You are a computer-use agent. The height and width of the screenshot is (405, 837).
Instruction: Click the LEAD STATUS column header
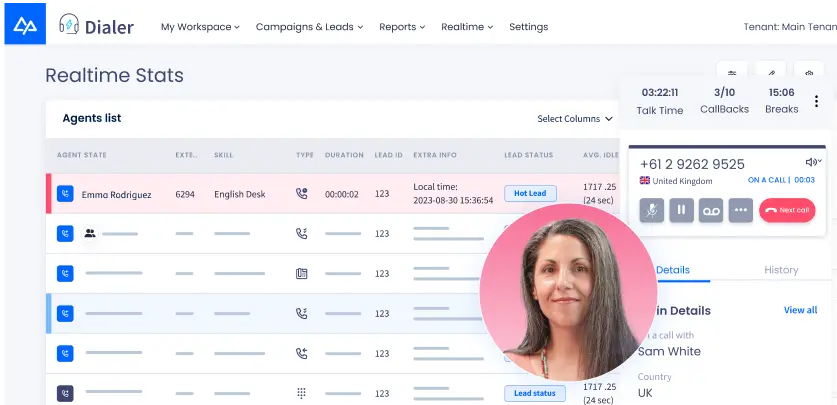pos(529,155)
